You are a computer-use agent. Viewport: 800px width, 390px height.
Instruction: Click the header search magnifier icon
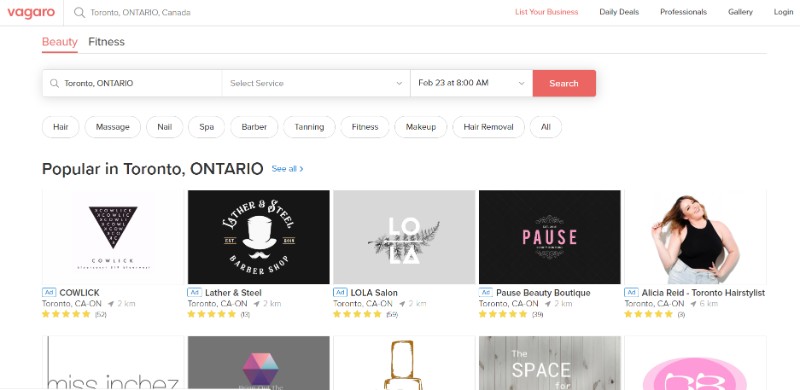(79, 12)
